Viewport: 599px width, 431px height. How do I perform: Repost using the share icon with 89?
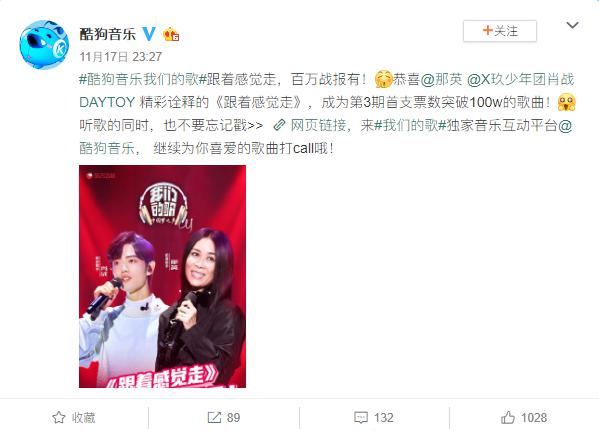tap(223, 417)
